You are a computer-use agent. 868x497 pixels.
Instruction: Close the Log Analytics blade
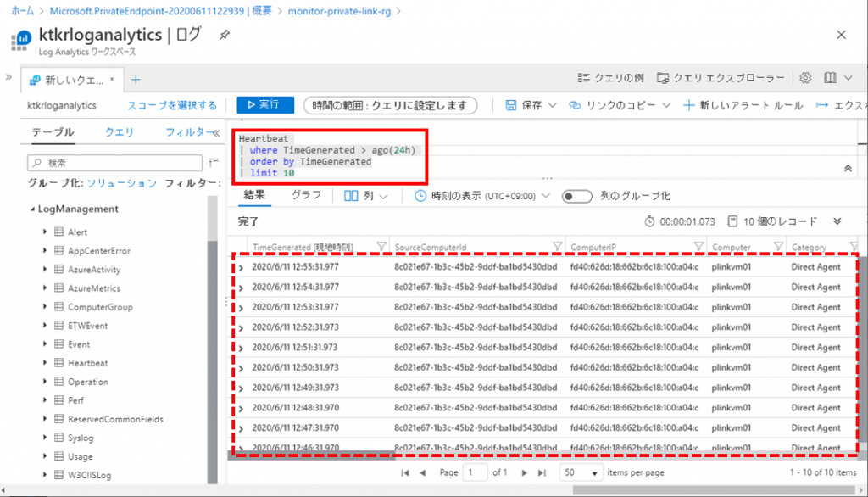(x=842, y=35)
